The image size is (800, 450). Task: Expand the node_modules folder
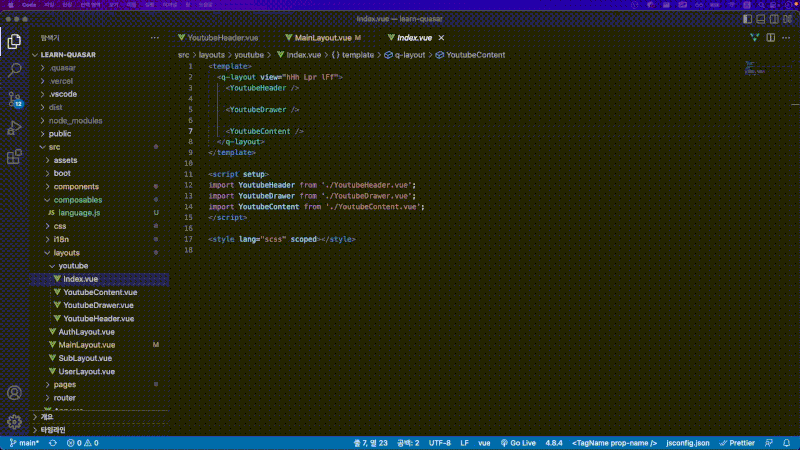[x=76, y=120]
